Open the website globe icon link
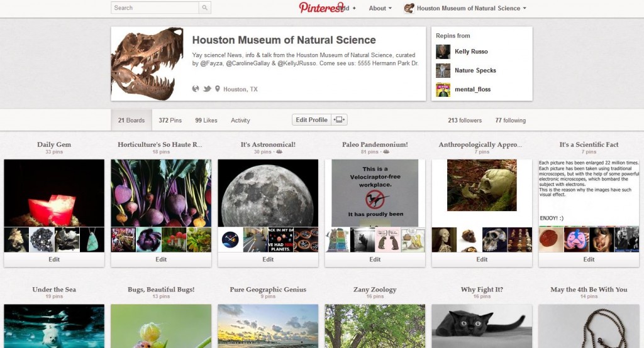 pos(196,89)
